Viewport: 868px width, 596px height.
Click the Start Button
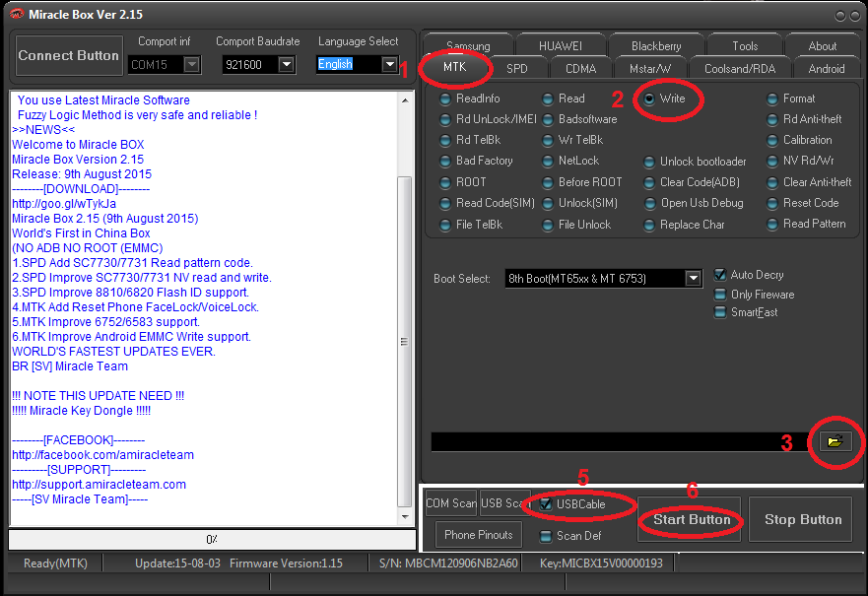(690, 519)
